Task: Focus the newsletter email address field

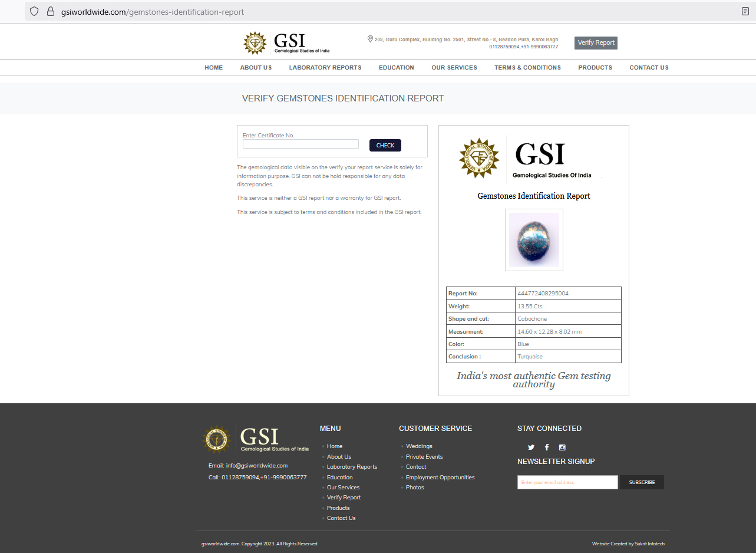Action: pyautogui.click(x=567, y=482)
